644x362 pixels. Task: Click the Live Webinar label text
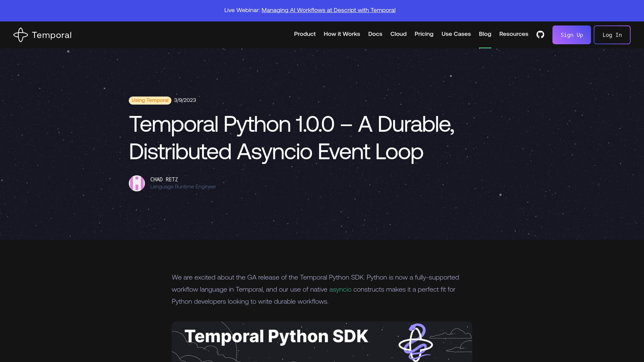pyautogui.click(x=242, y=10)
